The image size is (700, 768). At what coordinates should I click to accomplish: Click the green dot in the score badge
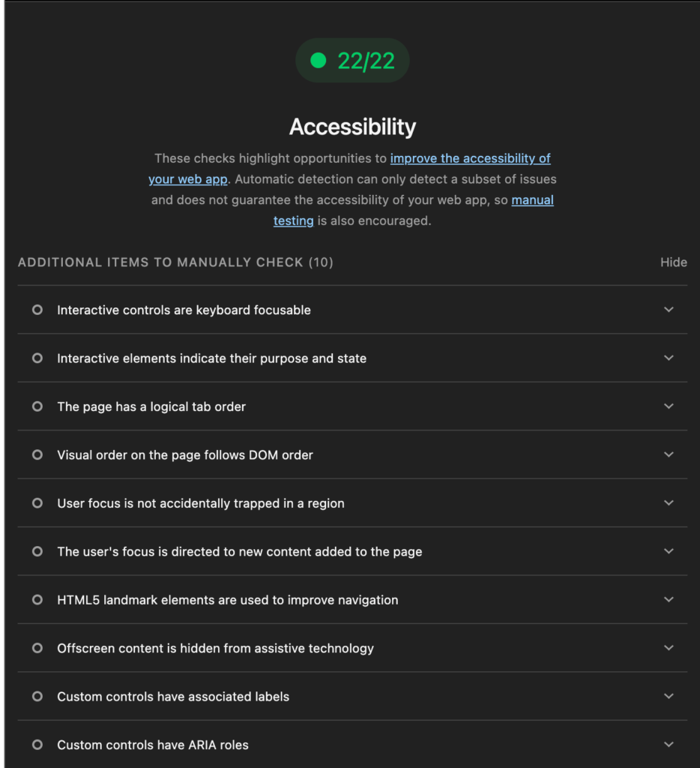[319, 61]
